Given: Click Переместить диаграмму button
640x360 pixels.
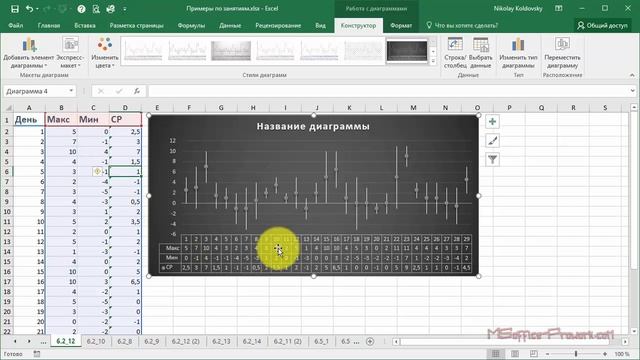Looking at the screenshot, I should 562,53.
